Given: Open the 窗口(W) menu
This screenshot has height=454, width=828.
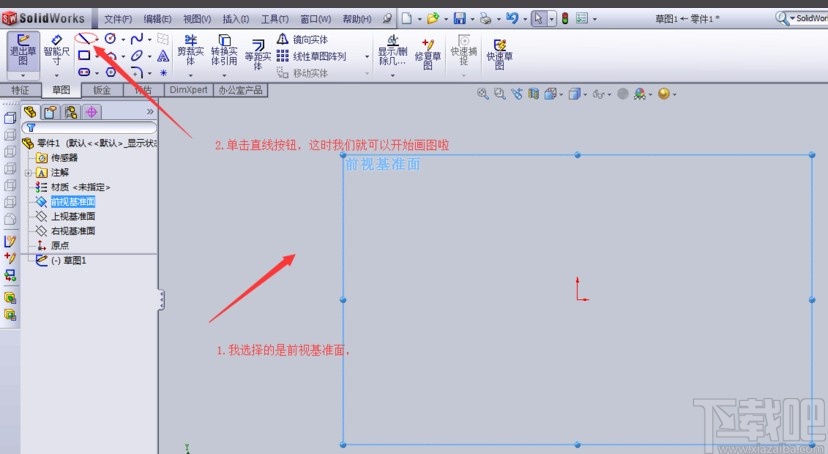Looking at the screenshot, I should pyautogui.click(x=316, y=19).
